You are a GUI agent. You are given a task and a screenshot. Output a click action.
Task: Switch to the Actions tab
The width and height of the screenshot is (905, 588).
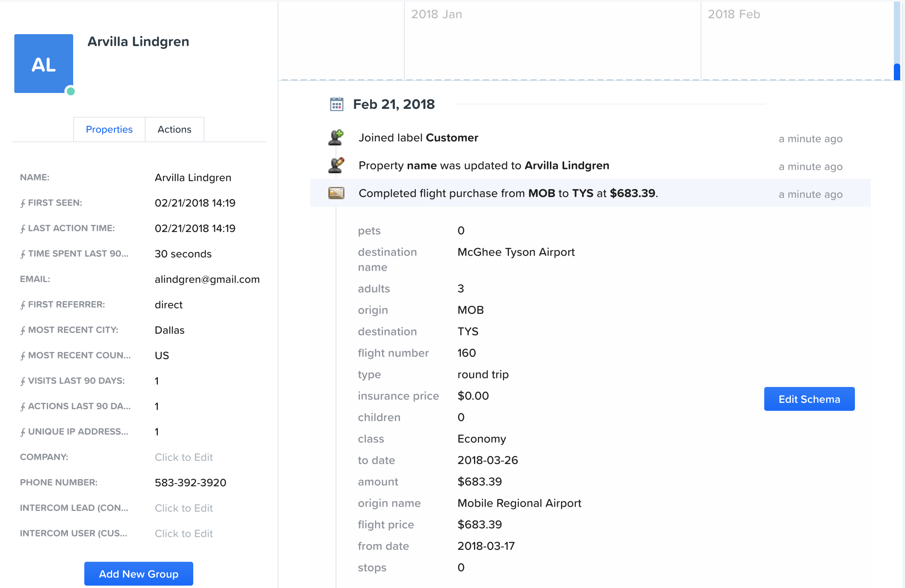[174, 130]
